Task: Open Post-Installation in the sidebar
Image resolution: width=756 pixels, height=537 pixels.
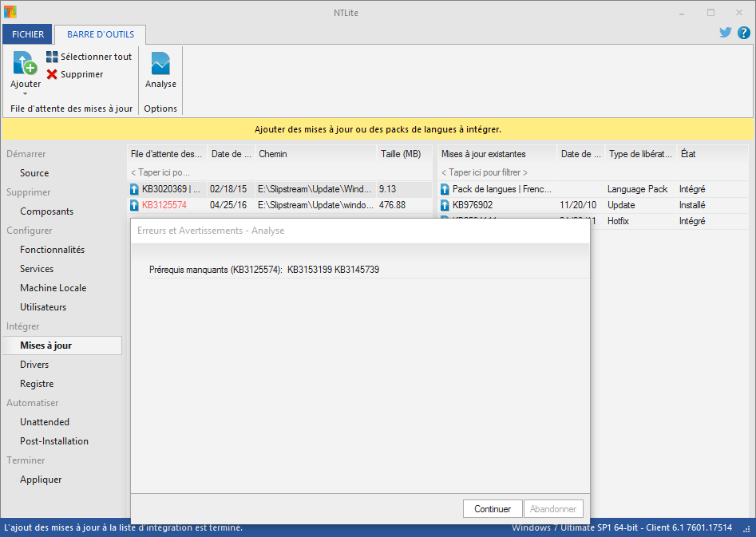Action: [54, 441]
